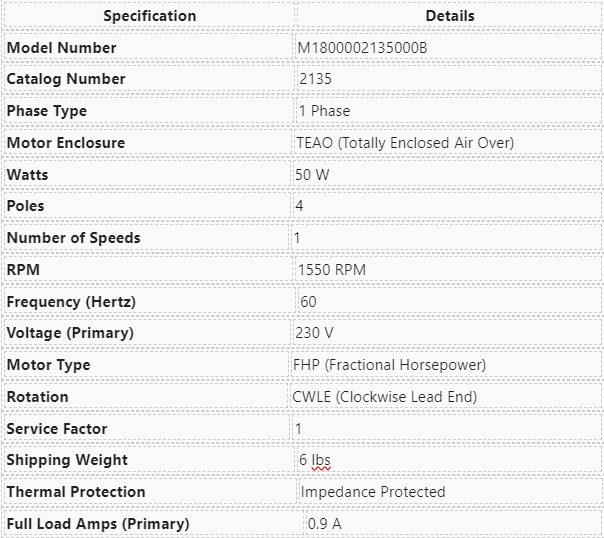Click the FHP Fractional Horsepower cell
The image size is (604, 538).
click(x=389, y=365)
